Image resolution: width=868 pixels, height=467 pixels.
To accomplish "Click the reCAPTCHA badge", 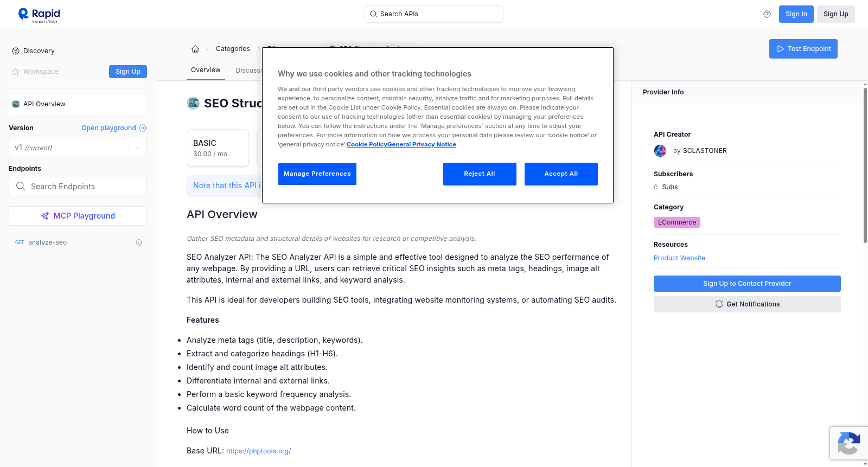I will tap(848, 443).
